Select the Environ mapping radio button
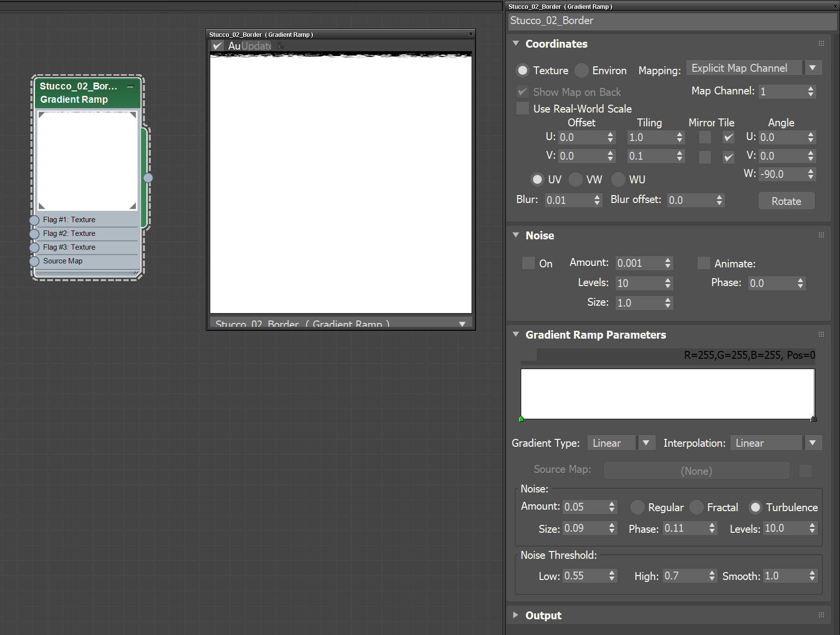The width and height of the screenshot is (840, 635). click(582, 70)
